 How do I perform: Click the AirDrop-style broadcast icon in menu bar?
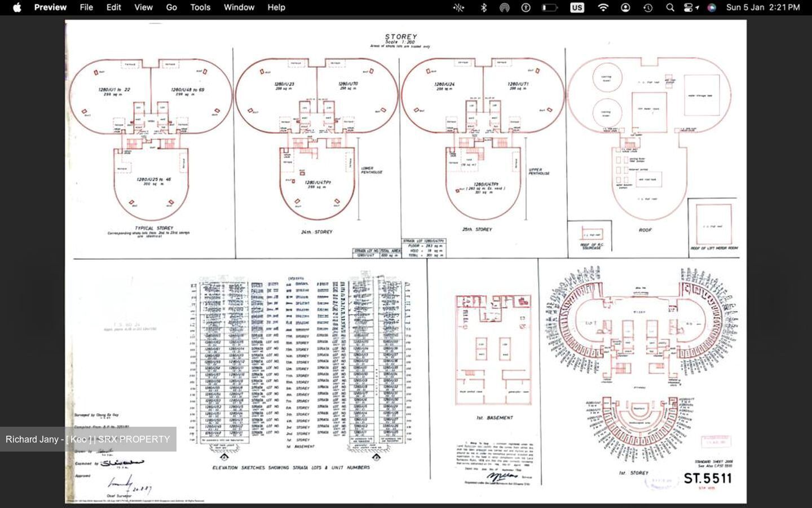coord(505,7)
